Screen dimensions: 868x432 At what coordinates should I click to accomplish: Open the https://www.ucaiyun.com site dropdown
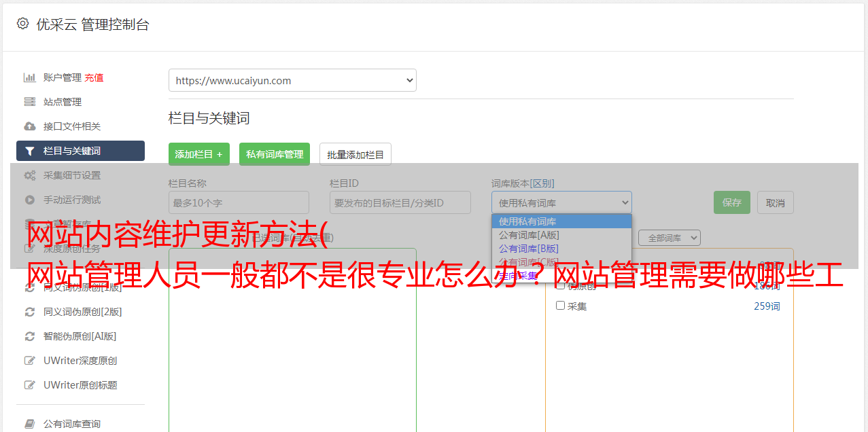(x=292, y=80)
